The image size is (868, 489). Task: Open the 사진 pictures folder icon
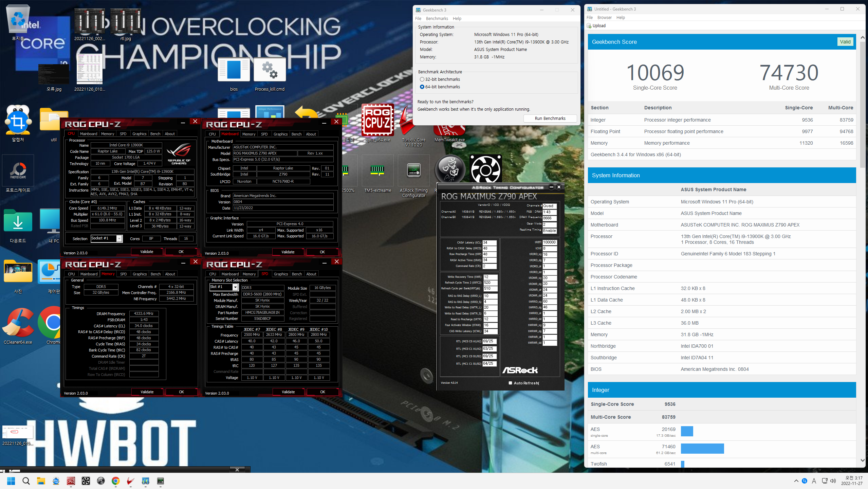(x=18, y=276)
